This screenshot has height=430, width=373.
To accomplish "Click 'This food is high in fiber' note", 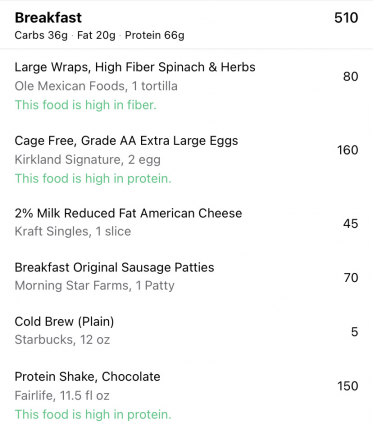I will [x=85, y=105].
